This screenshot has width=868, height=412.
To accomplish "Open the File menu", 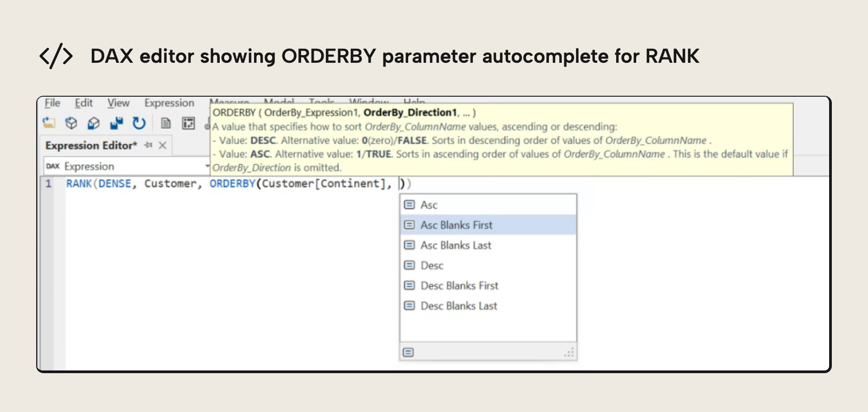I will tap(52, 103).
